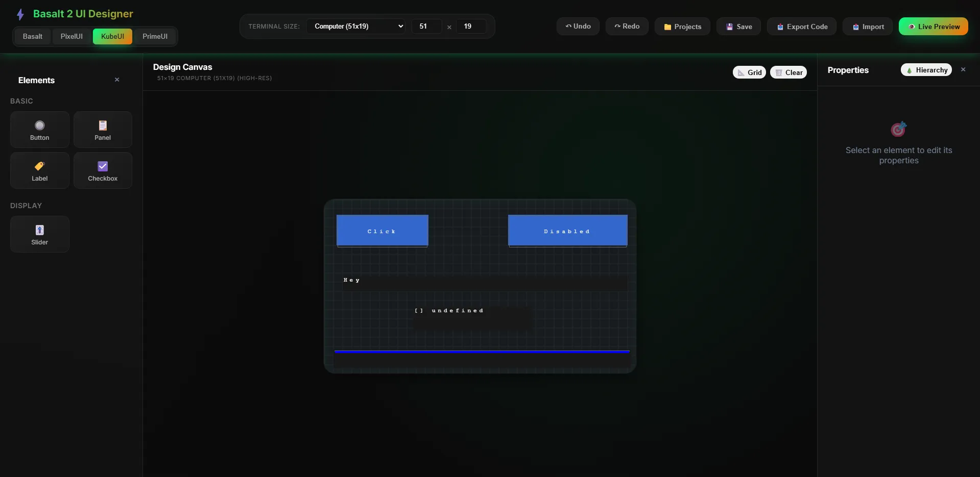Switch to the PrimeUI tab

[x=155, y=37]
